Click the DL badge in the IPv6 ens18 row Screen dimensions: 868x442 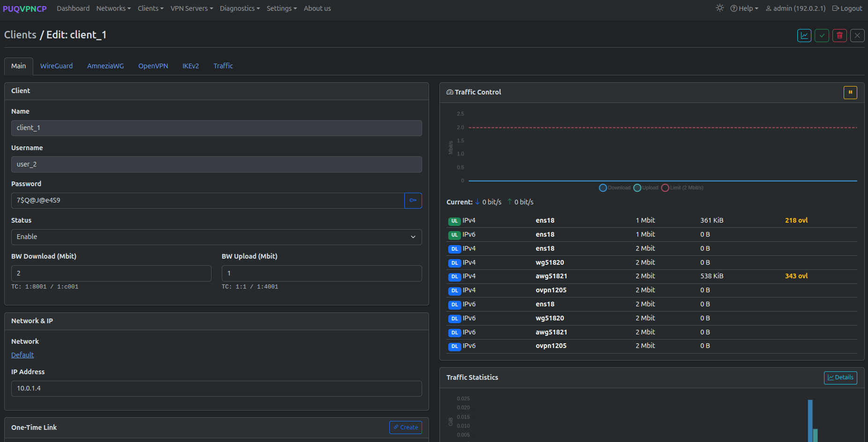pos(454,305)
